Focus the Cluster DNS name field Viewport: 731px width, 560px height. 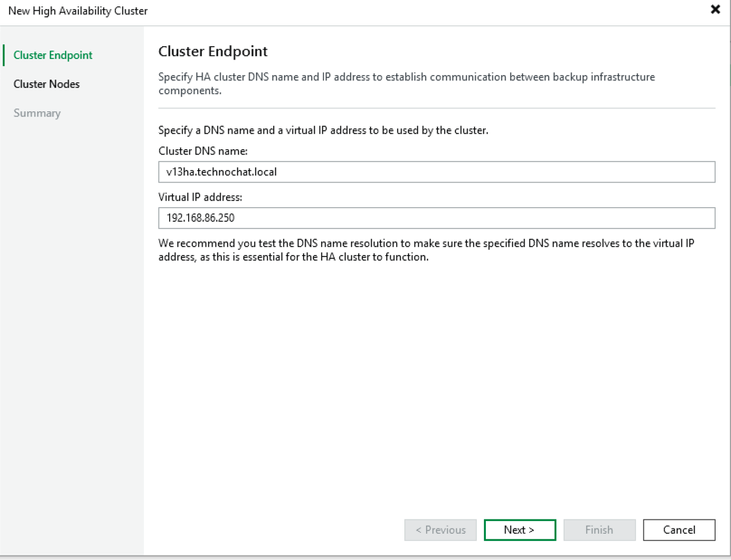pos(436,172)
